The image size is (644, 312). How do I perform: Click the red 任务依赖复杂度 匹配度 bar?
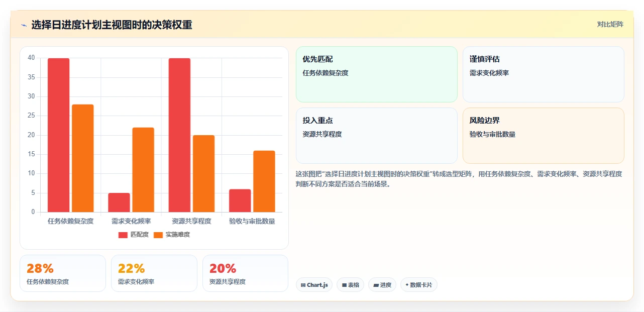[x=59, y=135]
